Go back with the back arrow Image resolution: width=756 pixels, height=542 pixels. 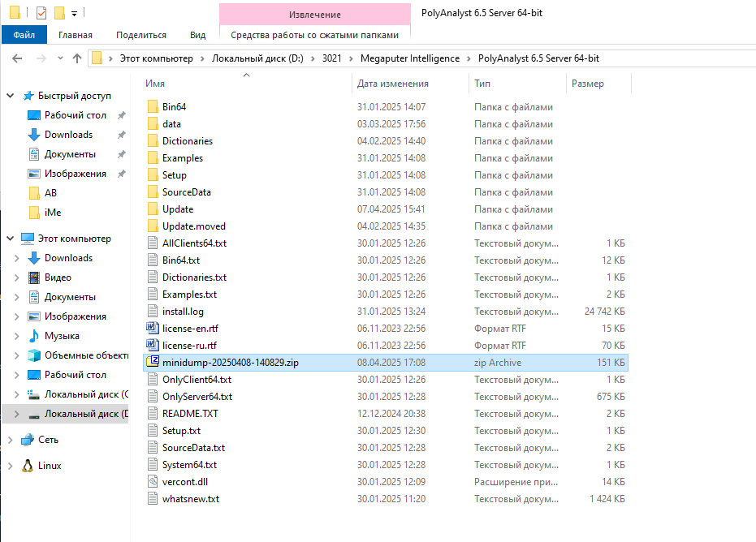tap(17, 58)
